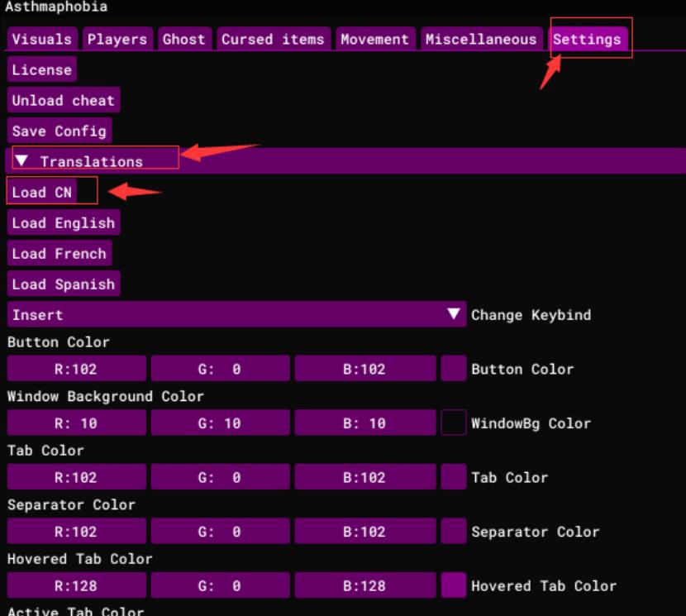Click Hovered Tab Color G: 0 field
Viewport: 686px width, 616px height.
220,585
